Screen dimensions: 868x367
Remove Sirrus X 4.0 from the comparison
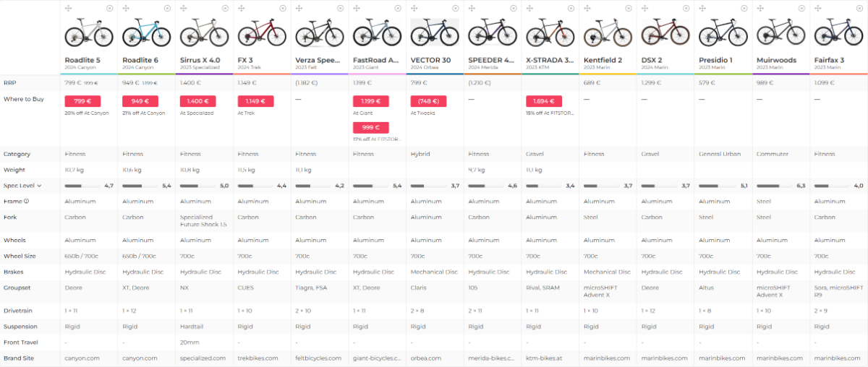[x=225, y=8]
